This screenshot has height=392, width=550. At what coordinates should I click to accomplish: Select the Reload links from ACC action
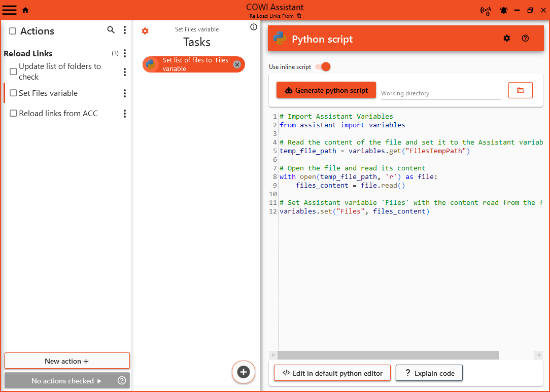coord(58,114)
